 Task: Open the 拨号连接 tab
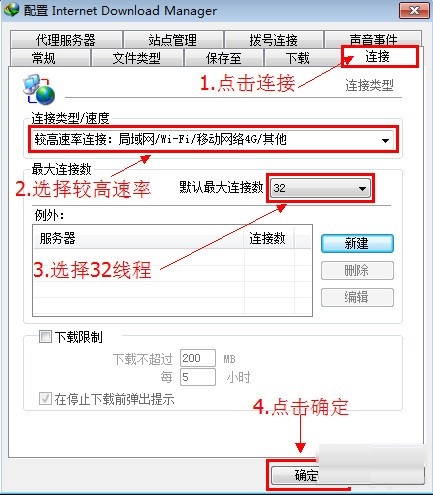(x=274, y=40)
